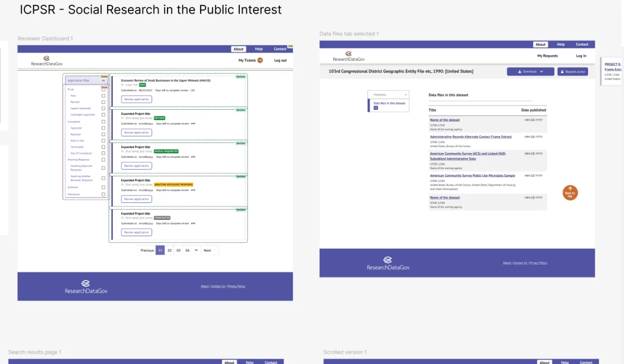624x364 pixels.
Task: Click the footer ResearchDataGov logo on Data files page
Action: point(388,263)
